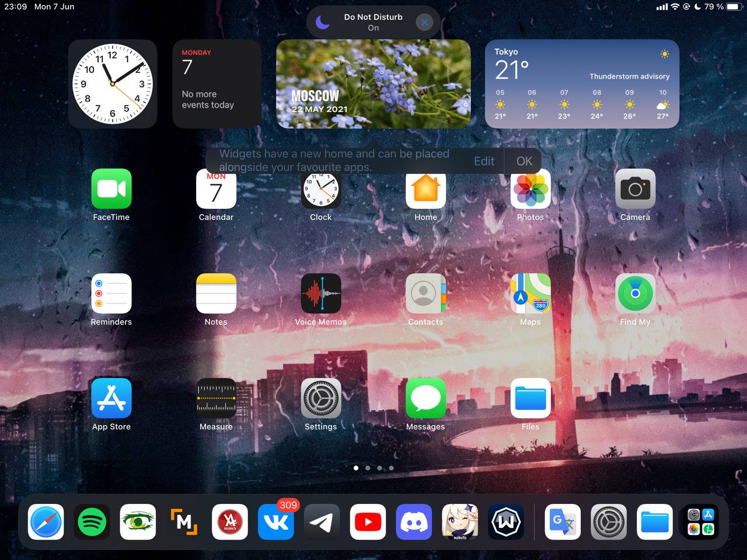The width and height of the screenshot is (747, 560).
Task: Open Spotify in the dock
Action: [92, 522]
